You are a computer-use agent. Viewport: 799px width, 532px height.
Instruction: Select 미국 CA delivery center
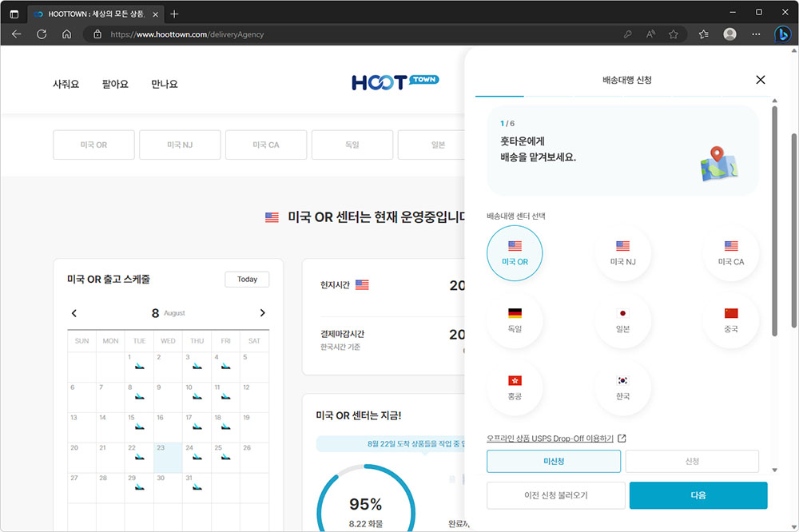731,253
